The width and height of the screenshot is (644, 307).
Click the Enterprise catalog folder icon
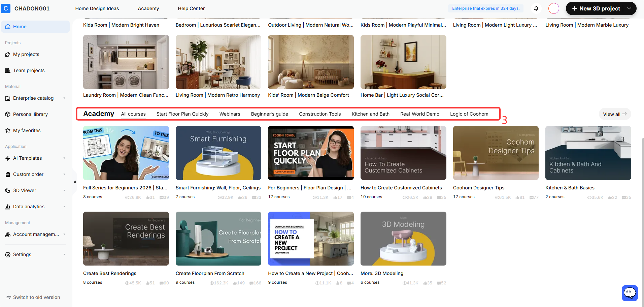(x=8, y=98)
